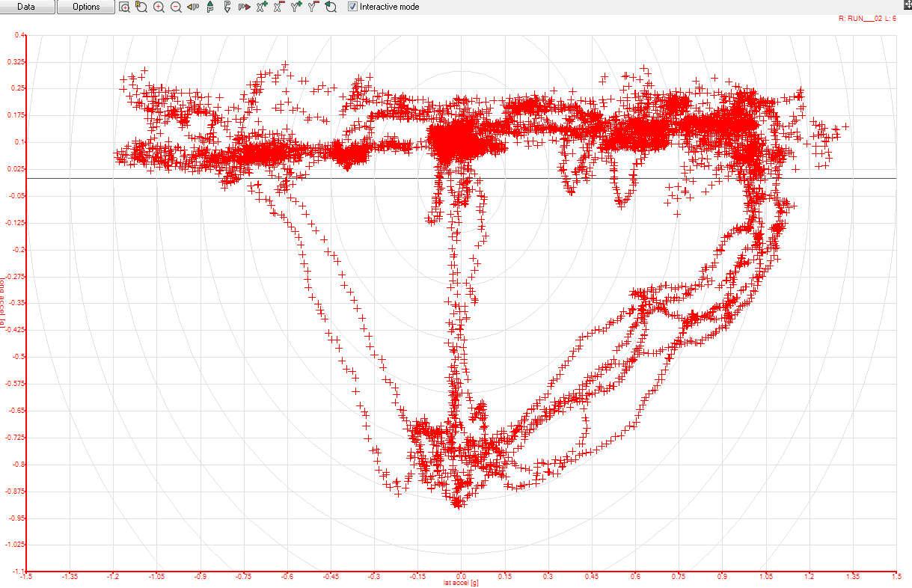Viewport: 912px width, 588px height.
Task: Expand the Y axis with the Y+ icon
Action: [x=296, y=7]
